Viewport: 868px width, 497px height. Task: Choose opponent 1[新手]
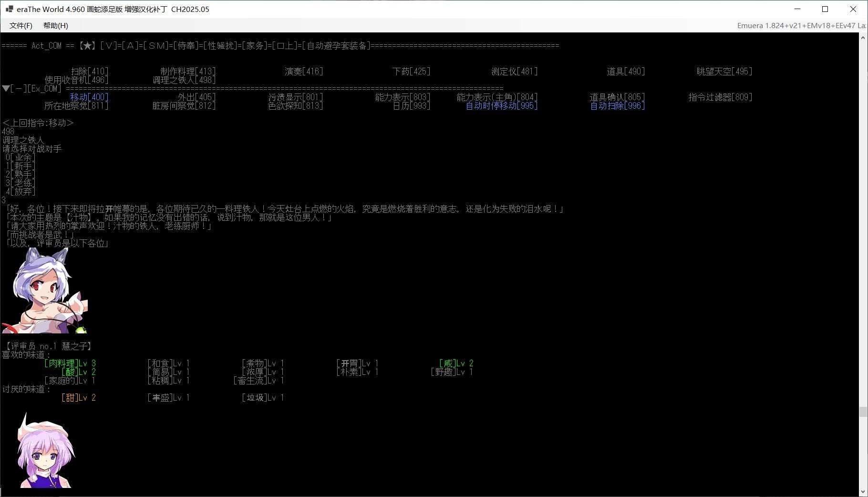[21, 166]
